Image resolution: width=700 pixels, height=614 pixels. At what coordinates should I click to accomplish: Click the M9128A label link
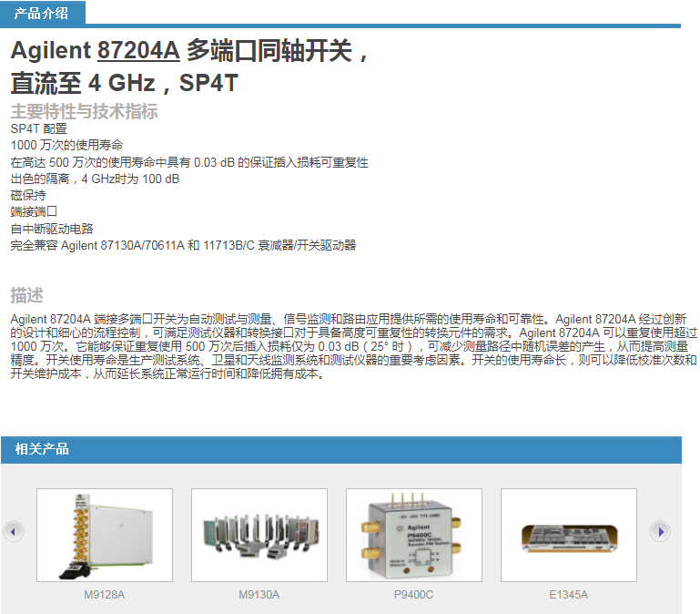pyautogui.click(x=105, y=595)
